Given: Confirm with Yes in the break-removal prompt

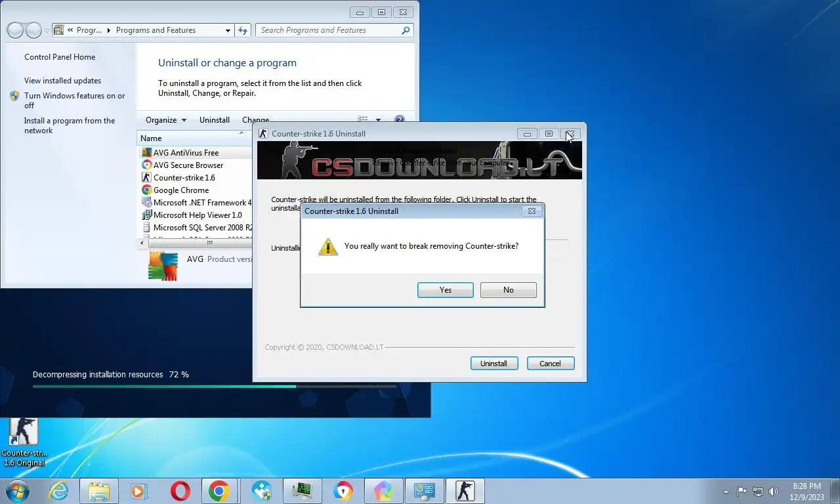Looking at the screenshot, I should (x=445, y=290).
